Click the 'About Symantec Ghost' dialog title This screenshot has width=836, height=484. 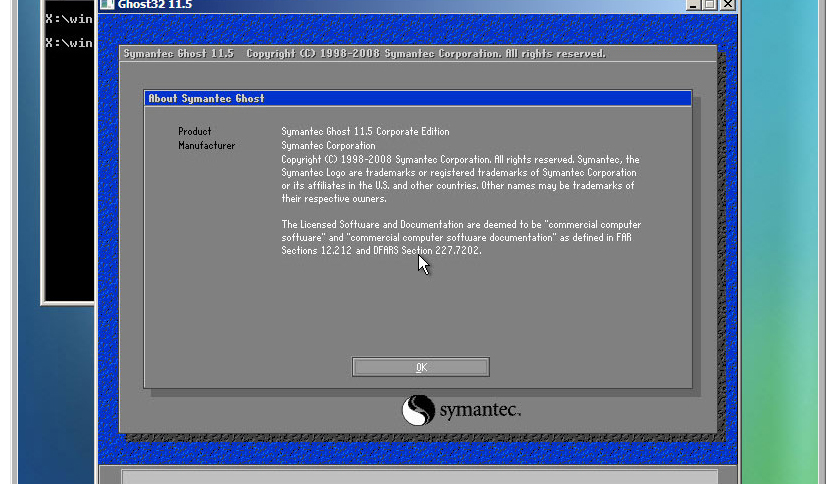[206, 98]
